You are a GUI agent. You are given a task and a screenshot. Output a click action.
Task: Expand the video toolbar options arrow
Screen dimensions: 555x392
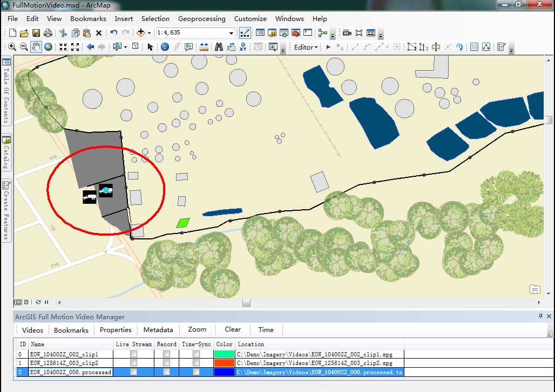(381, 35)
